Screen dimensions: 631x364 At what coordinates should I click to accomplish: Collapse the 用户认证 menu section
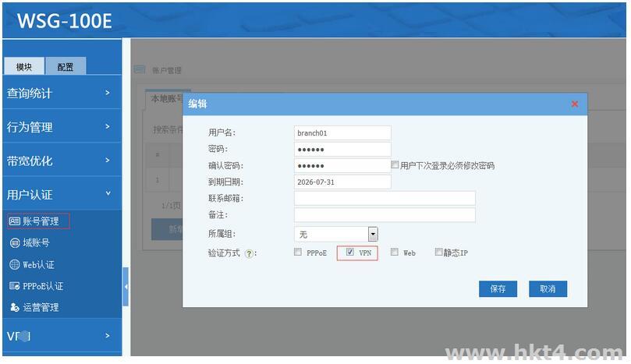pos(62,195)
